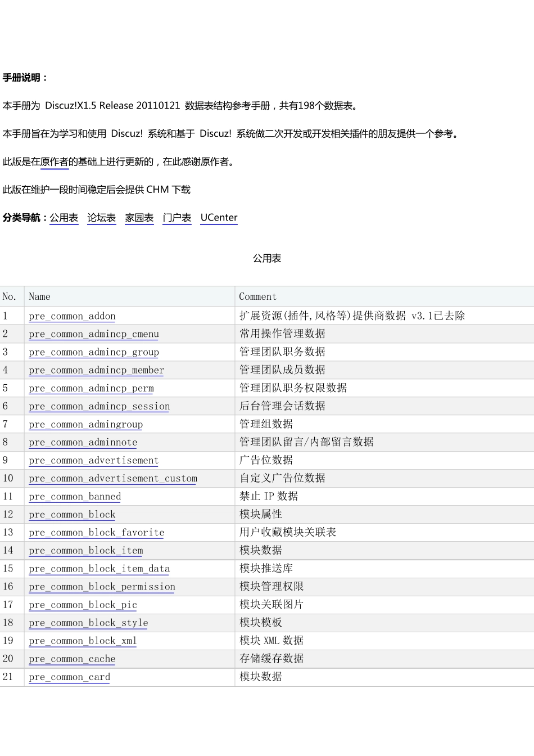Open the pre_common_block_permission table link
This screenshot has width=534, height=756.
click(x=102, y=587)
